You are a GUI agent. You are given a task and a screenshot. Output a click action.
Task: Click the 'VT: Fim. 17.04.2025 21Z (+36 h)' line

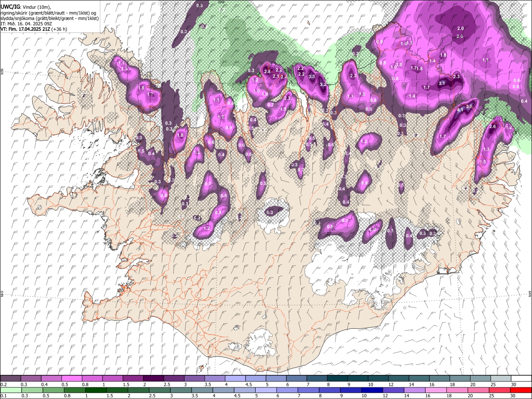(x=34, y=29)
